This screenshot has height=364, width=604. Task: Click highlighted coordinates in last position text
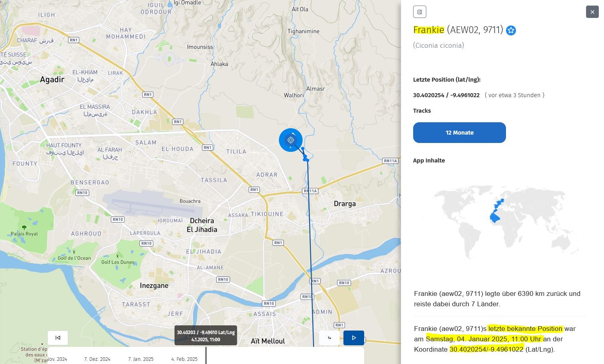486,349
